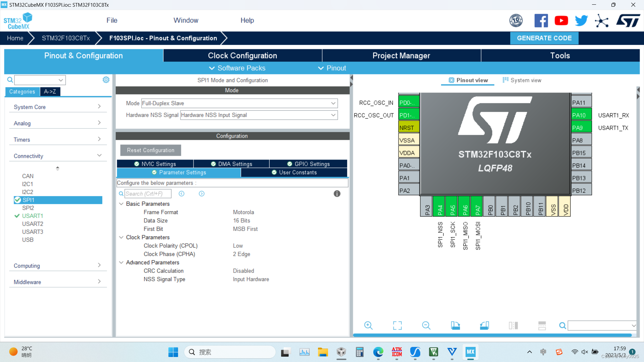Click the parameter search field
644x362 pixels.
pos(148,194)
